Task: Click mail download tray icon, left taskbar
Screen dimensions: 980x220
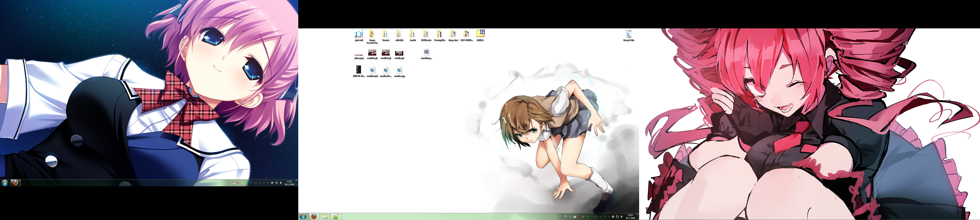Action: tap(234, 183)
